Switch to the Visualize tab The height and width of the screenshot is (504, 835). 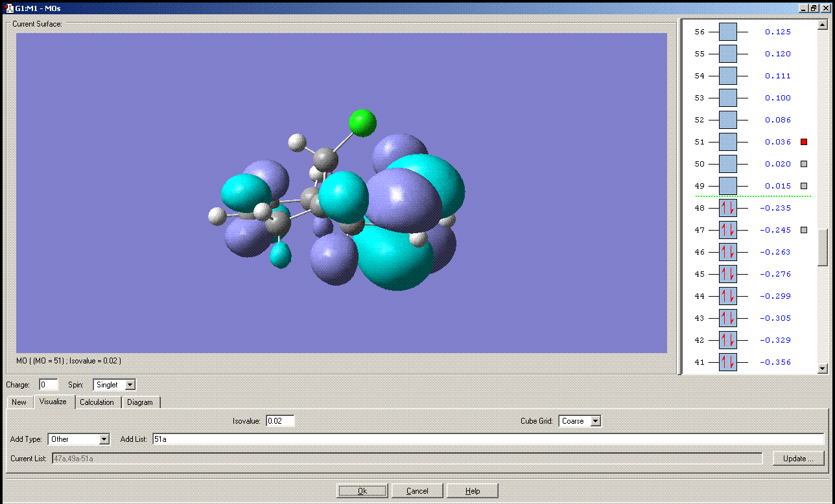(x=53, y=402)
